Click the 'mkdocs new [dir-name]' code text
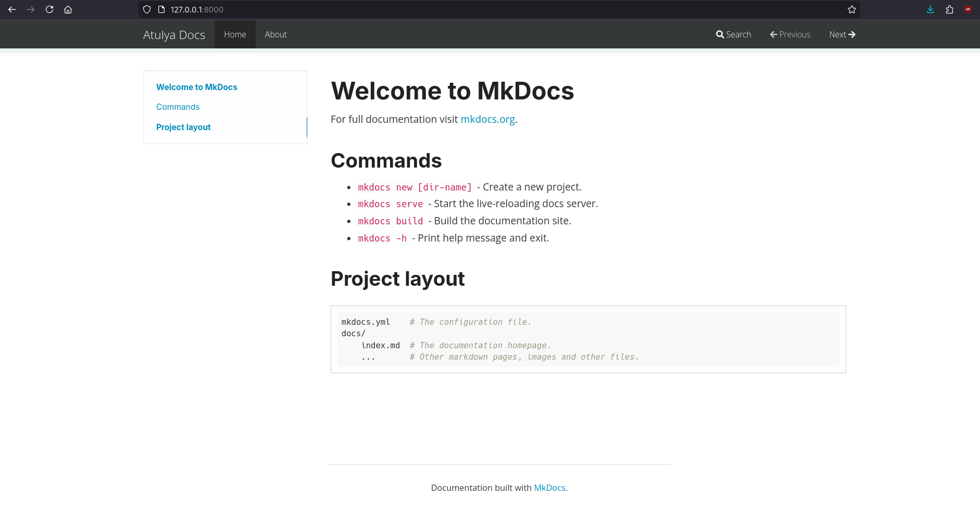This screenshot has width=980, height=520. (x=415, y=187)
